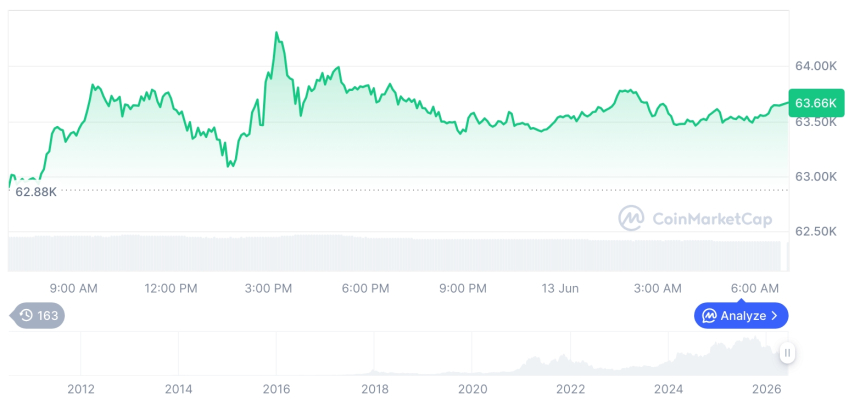860x401 pixels.
Task: Click the CoinMarketCap icon inside the Analyze button
Action: pyautogui.click(x=710, y=315)
